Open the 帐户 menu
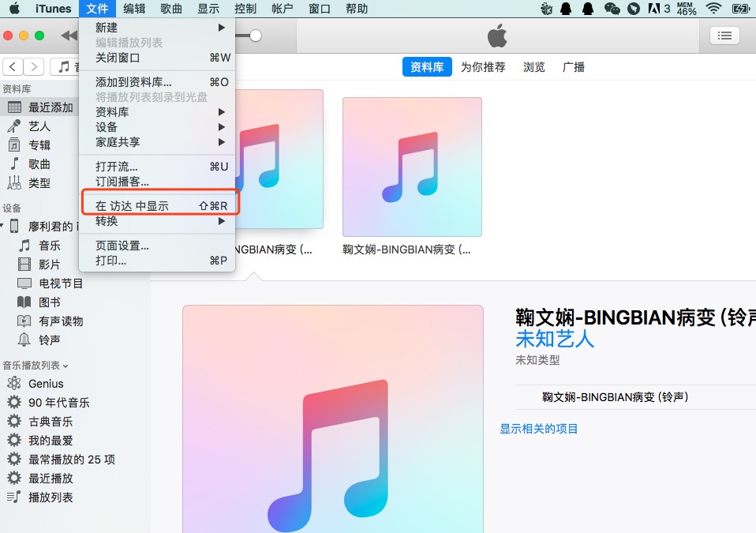 click(283, 8)
